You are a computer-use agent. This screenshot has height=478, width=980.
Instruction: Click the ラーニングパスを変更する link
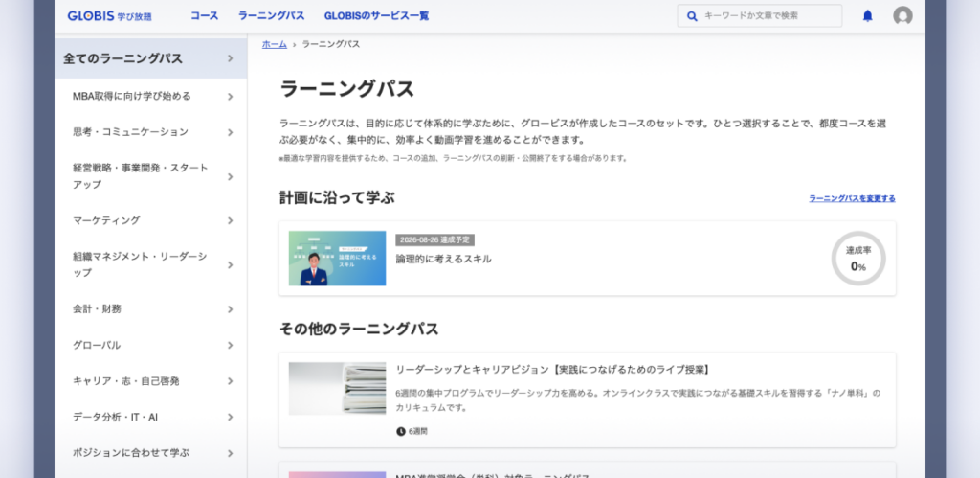point(852,198)
